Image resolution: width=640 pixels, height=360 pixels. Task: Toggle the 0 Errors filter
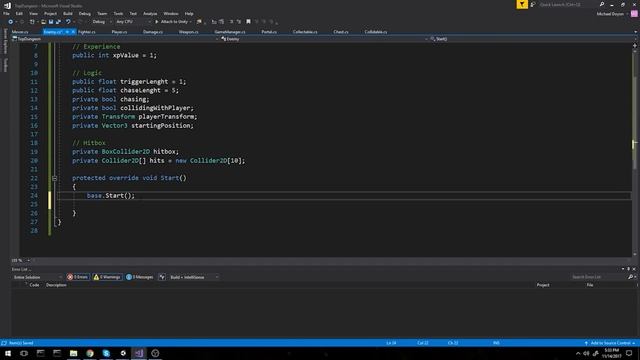(78, 277)
